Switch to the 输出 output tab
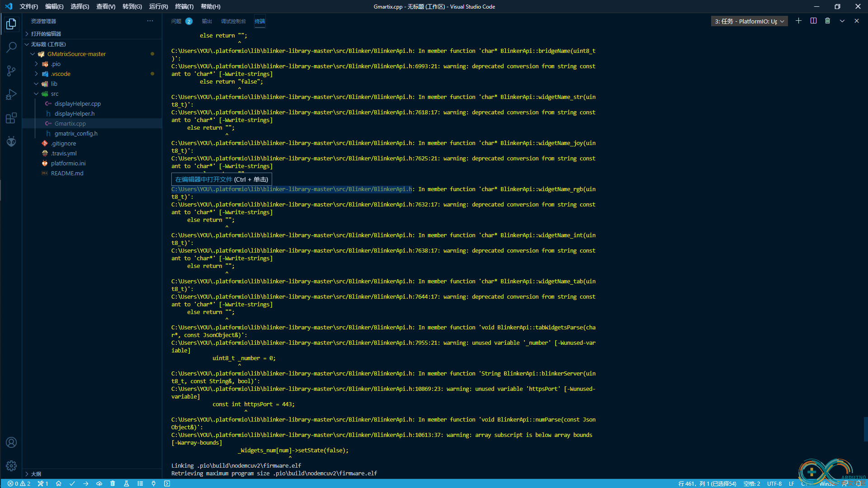This screenshot has width=868, height=488. tap(207, 21)
